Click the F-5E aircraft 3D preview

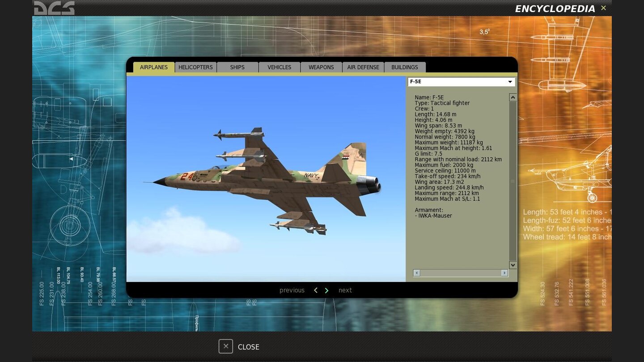tap(266, 179)
